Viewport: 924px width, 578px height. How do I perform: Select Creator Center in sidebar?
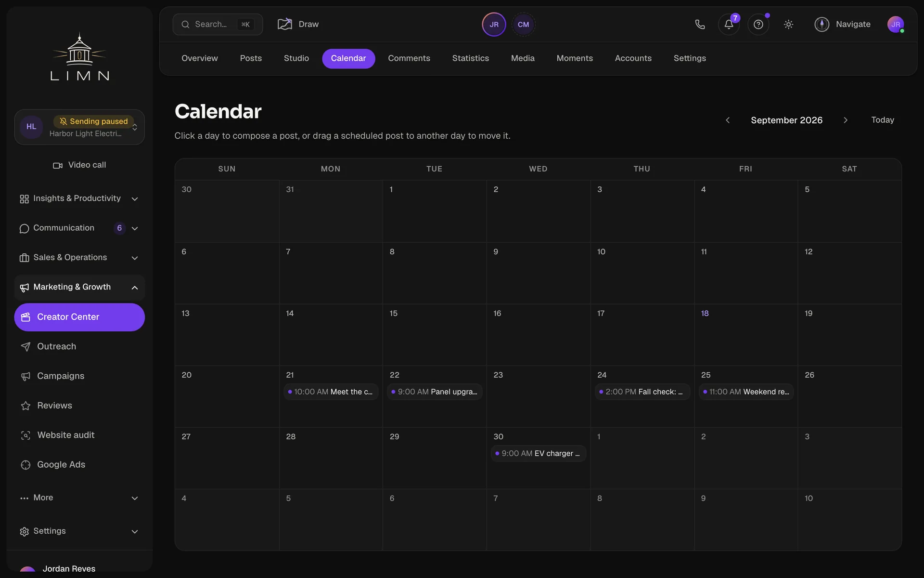pyautogui.click(x=79, y=317)
